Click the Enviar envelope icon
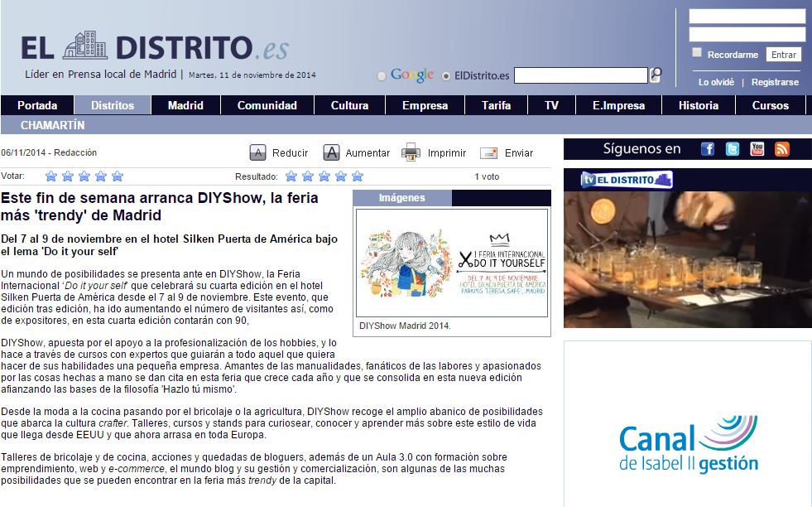The width and height of the screenshot is (812, 507). (488, 152)
